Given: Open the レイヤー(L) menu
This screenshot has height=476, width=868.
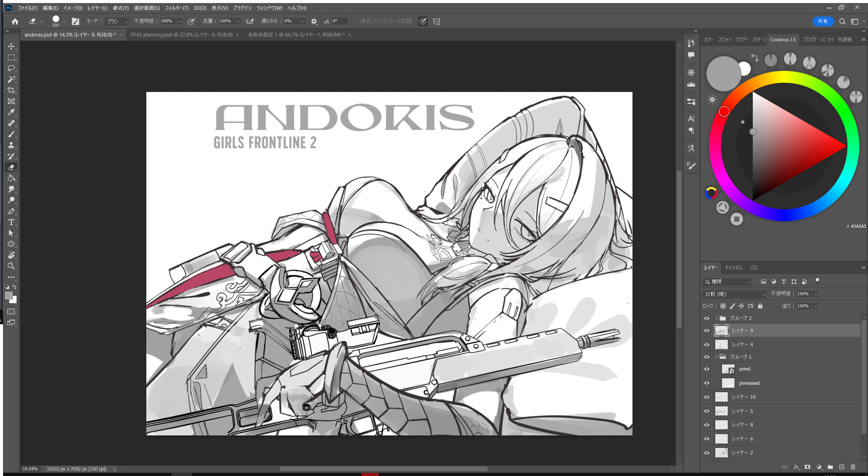Looking at the screenshot, I should [97, 8].
